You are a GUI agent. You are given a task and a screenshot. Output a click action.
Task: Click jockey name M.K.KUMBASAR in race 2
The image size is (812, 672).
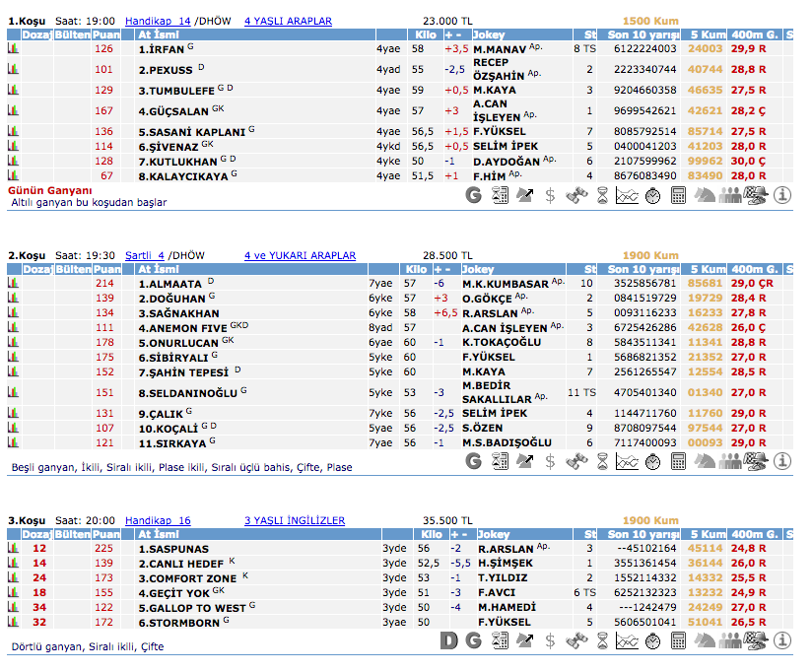click(x=505, y=283)
